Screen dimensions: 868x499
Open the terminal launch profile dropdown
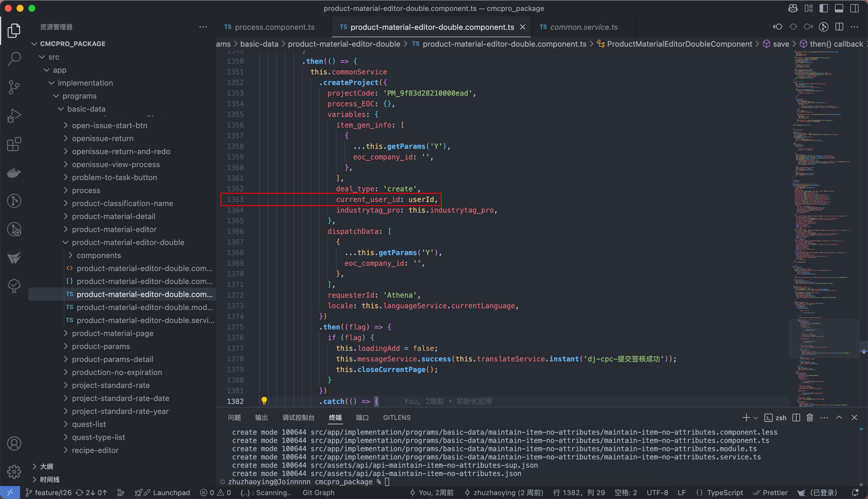point(756,418)
